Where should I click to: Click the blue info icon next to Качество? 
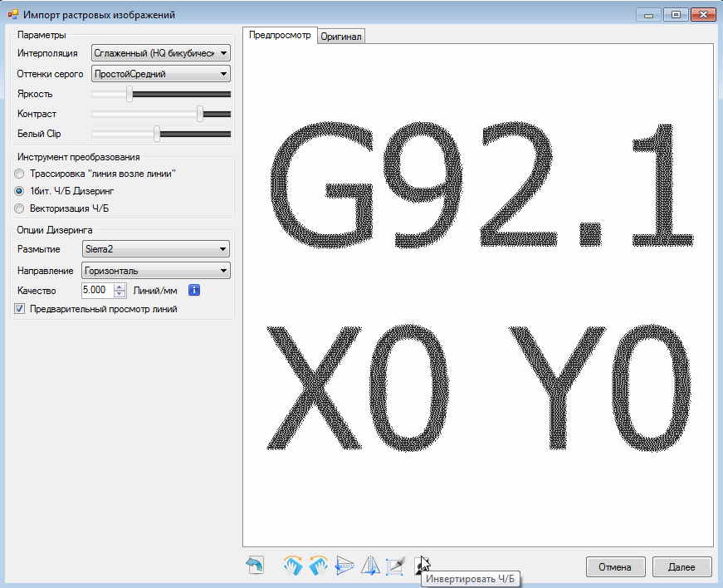[195, 290]
